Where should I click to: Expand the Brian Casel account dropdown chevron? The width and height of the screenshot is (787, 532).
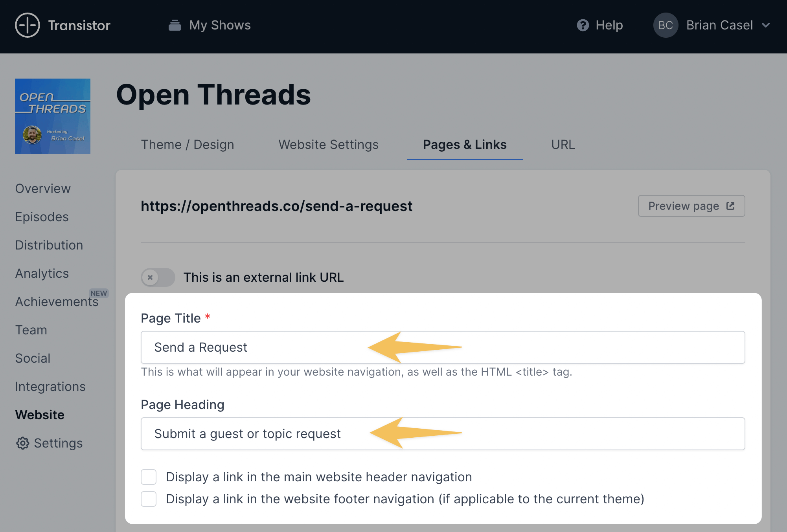766,25
